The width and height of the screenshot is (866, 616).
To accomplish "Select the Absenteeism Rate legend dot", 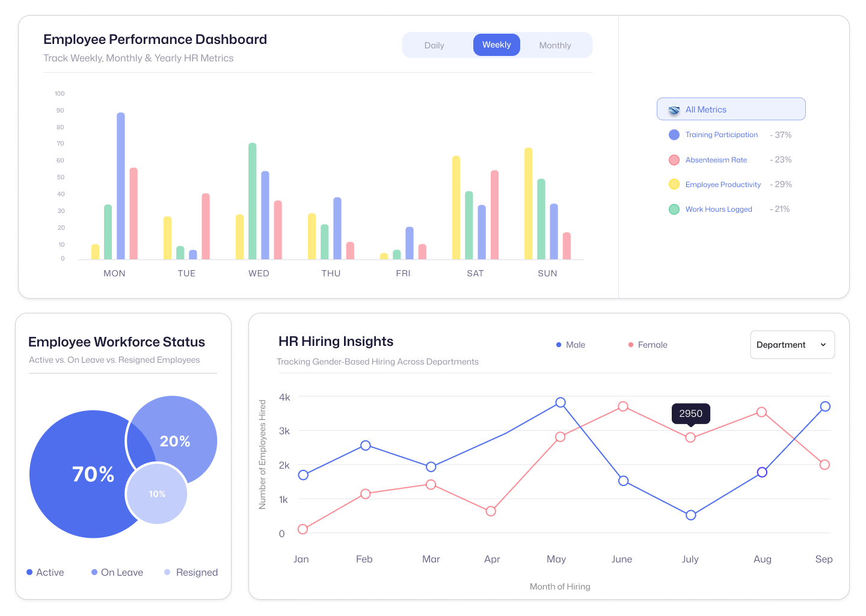I will (x=674, y=159).
